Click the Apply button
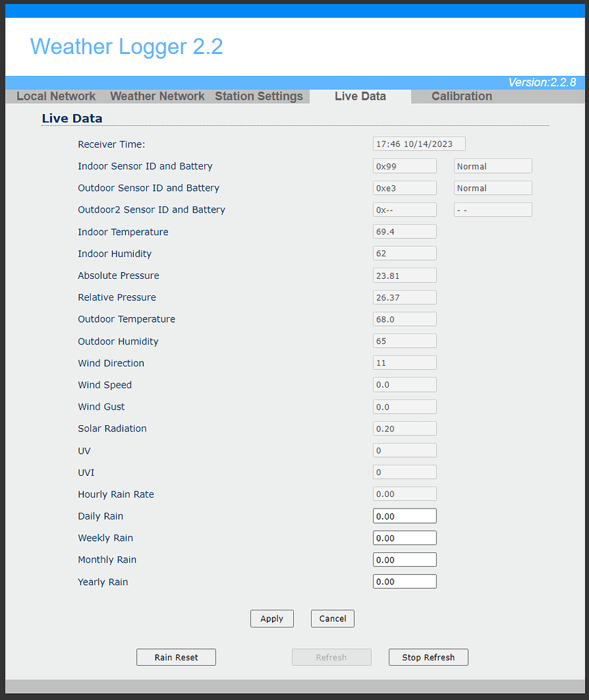 pos(271,618)
